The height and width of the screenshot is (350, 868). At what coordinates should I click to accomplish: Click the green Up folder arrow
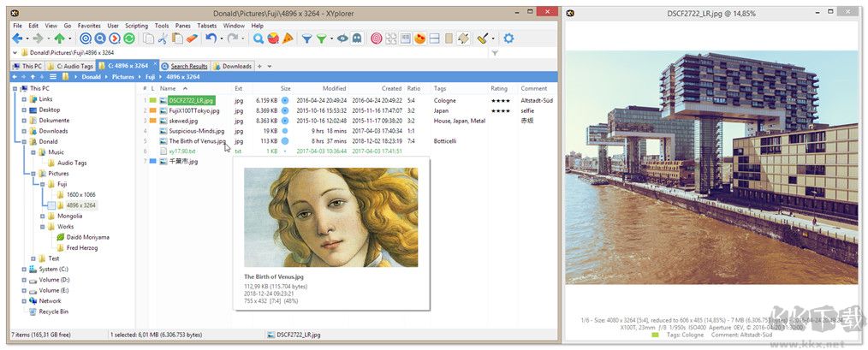(x=59, y=39)
